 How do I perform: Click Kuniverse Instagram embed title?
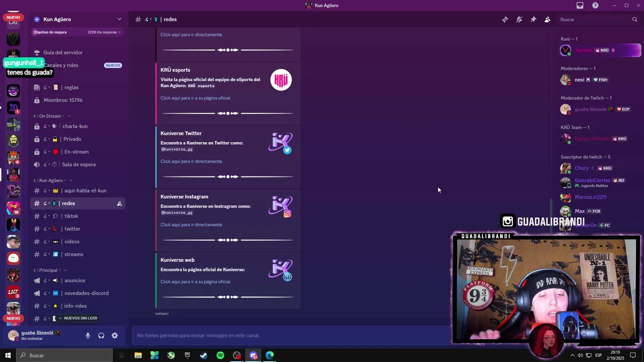[x=184, y=197]
